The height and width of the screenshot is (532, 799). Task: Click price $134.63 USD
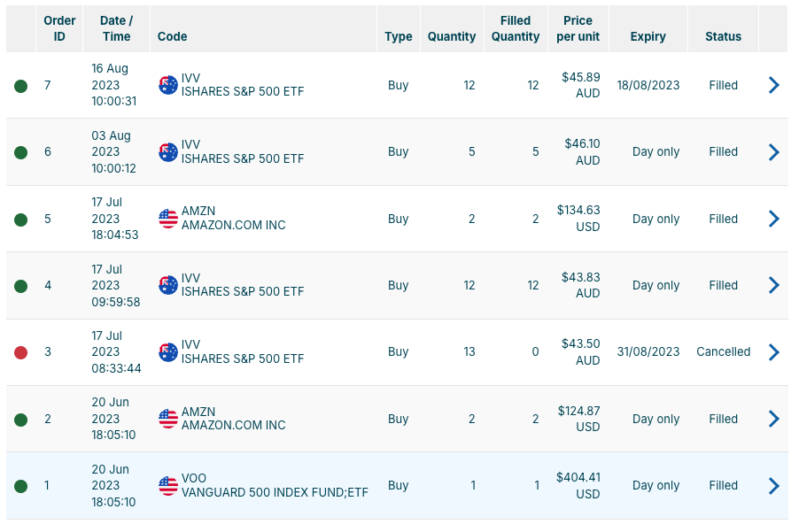tap(578, 219)
